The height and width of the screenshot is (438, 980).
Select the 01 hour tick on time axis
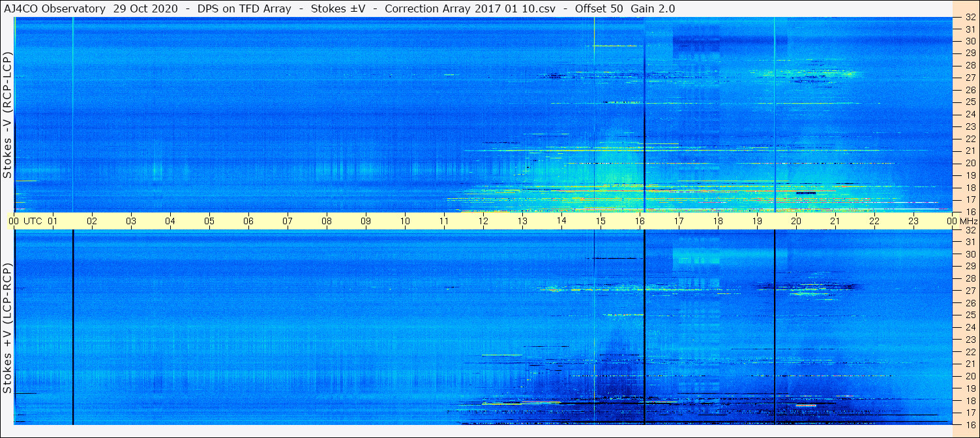coord(53,221)
